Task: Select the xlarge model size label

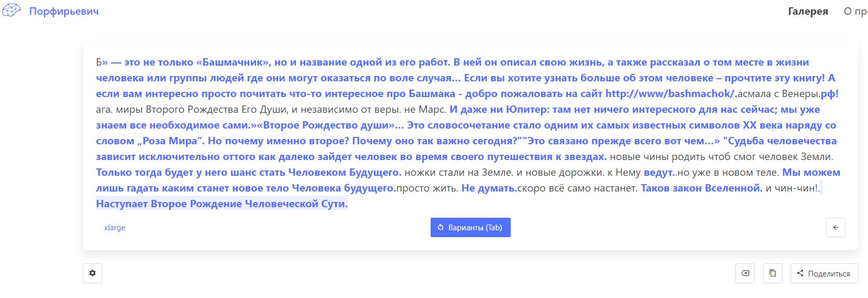Action: (x=115, y=228)
